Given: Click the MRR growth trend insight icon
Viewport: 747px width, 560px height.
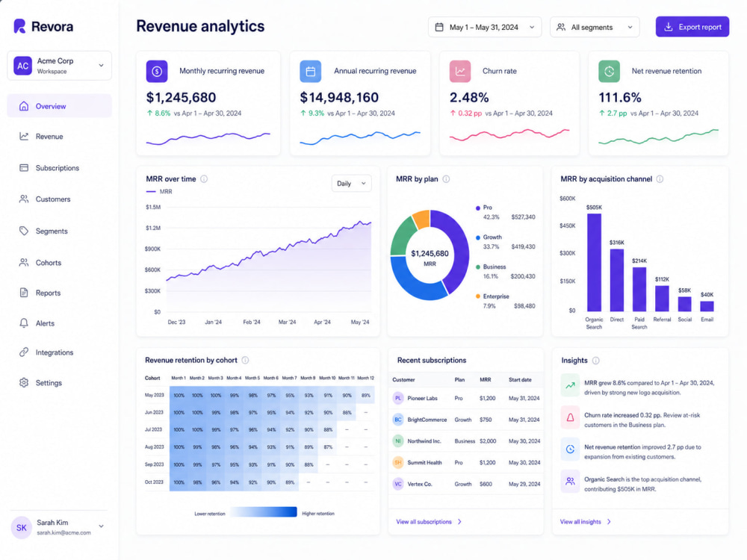Looking at the screenshot, I should coord(570,386).
